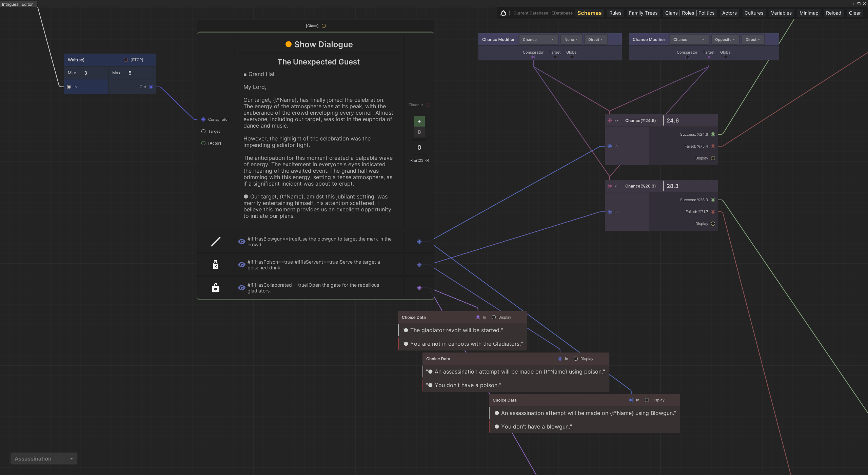Click the Reload button

pos(833,13)
